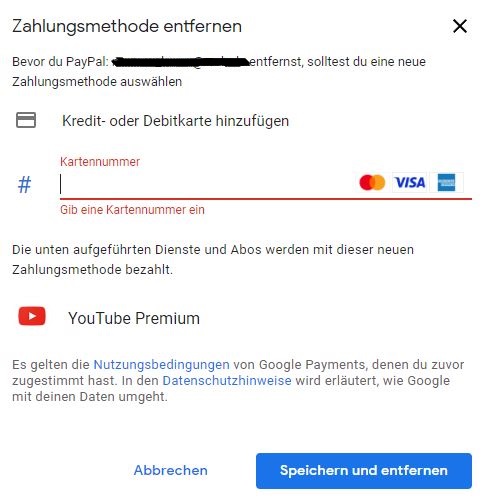Viewport: 483px width, 499px height.
Task: Click the American Express logo icon
Action: coord(446,182)
